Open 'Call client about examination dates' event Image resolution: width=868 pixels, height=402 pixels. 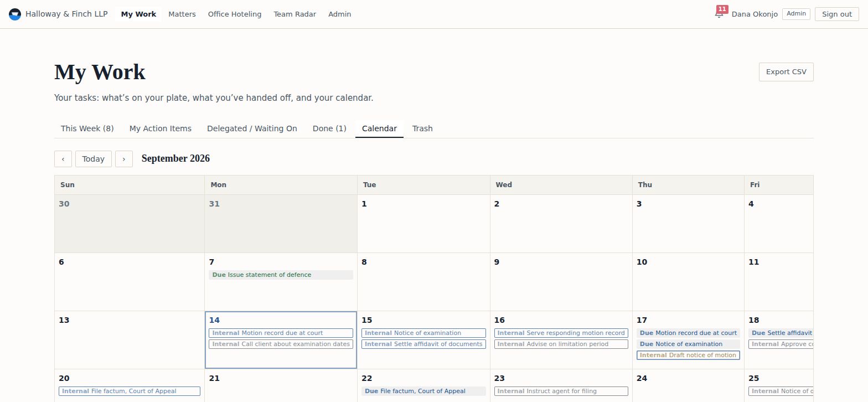point(281,344)
